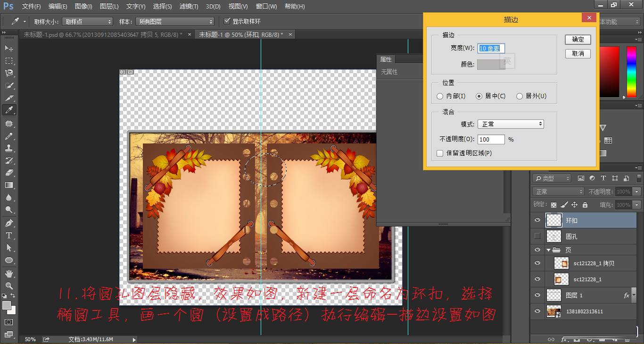Select the Crop tool
This screenshot has width=644, height=344.
click(9, 98)
